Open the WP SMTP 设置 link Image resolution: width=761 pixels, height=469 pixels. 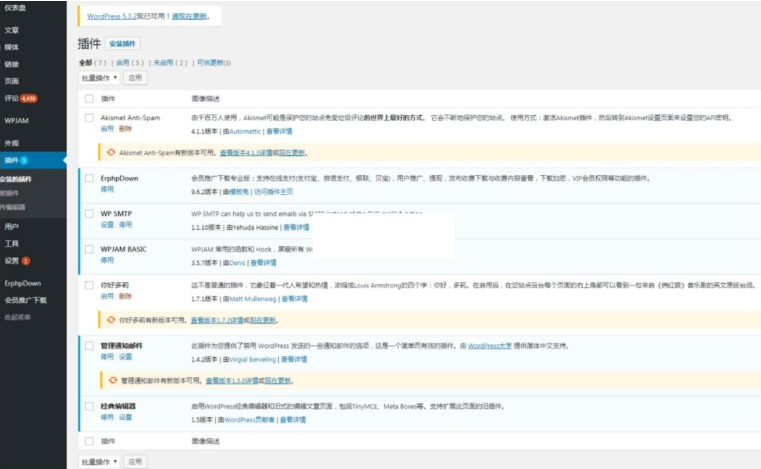point(107,225)
